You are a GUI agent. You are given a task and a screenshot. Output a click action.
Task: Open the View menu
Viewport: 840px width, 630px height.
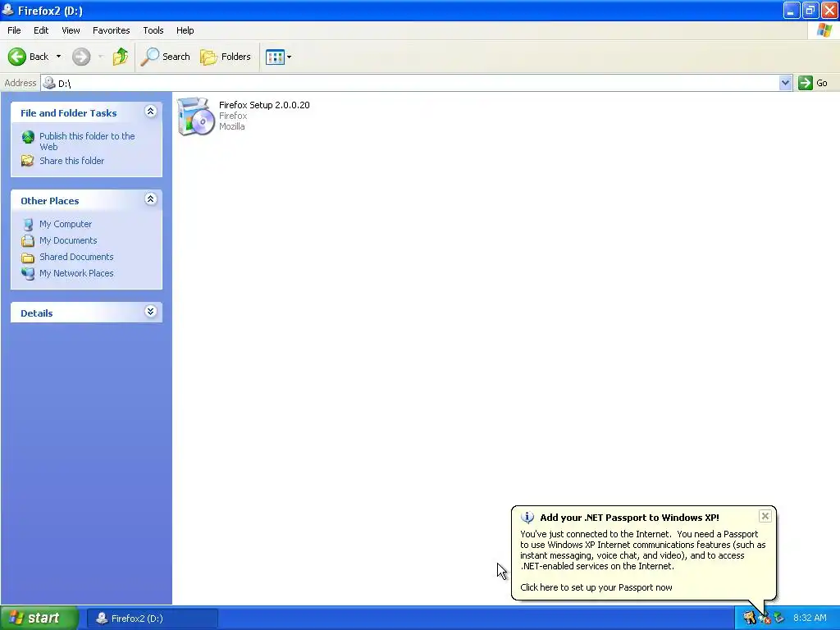71,30
